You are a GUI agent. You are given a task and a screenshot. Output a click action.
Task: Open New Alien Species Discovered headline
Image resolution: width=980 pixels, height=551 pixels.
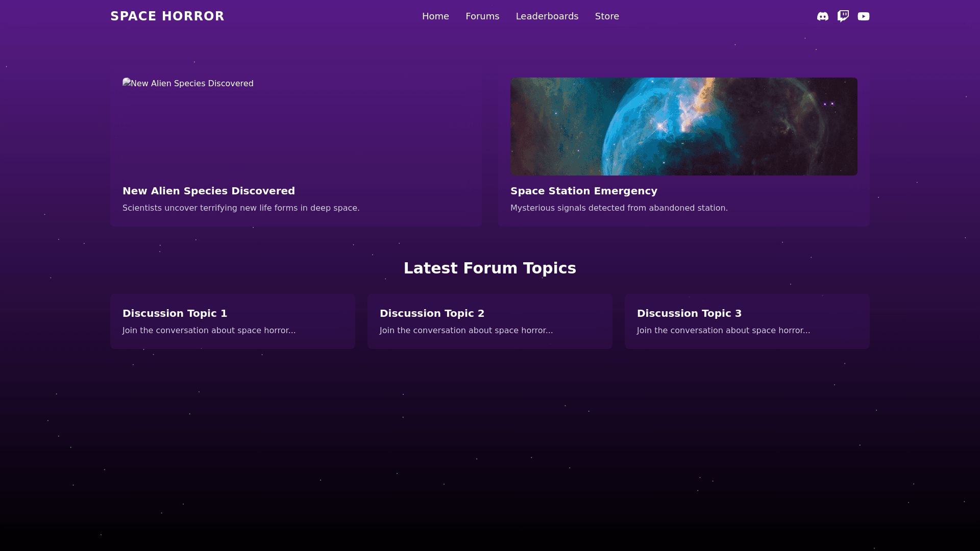[209, 191]
